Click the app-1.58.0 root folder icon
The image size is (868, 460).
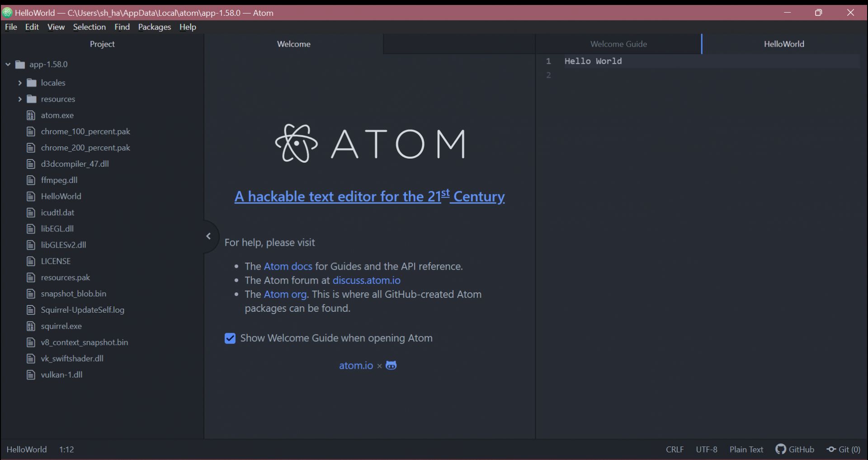[20, 64]
